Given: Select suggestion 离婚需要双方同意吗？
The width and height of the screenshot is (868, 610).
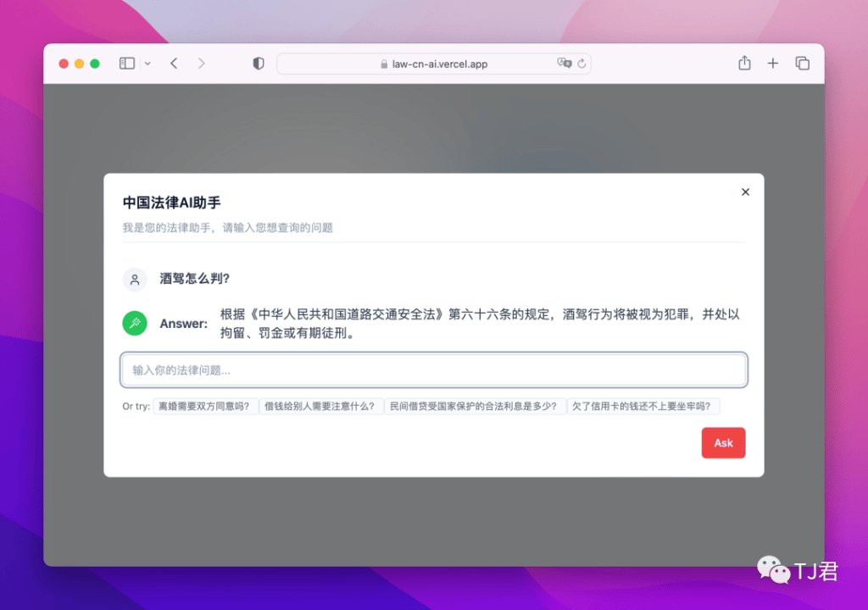Looking at the screenshot, I should [206, 407].
